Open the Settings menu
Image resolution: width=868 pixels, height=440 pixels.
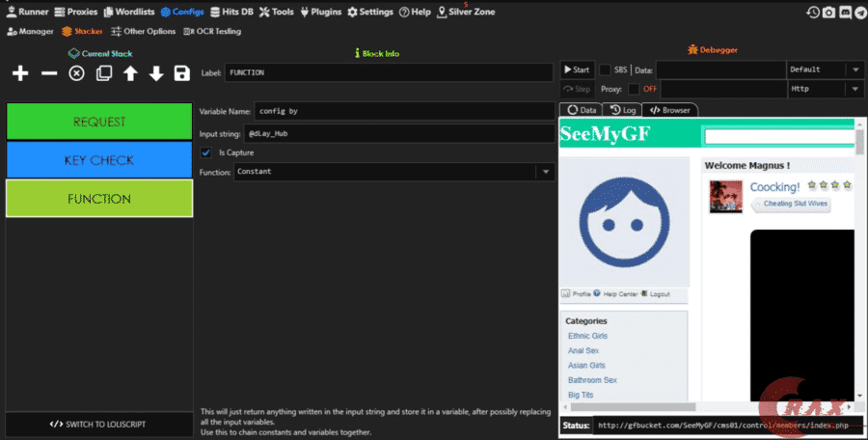[370, 12]
